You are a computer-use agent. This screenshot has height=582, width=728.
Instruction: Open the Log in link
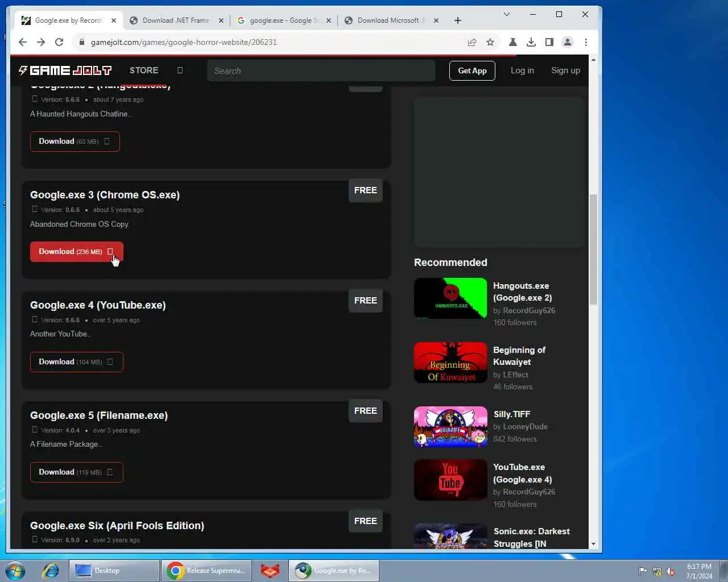522,70
